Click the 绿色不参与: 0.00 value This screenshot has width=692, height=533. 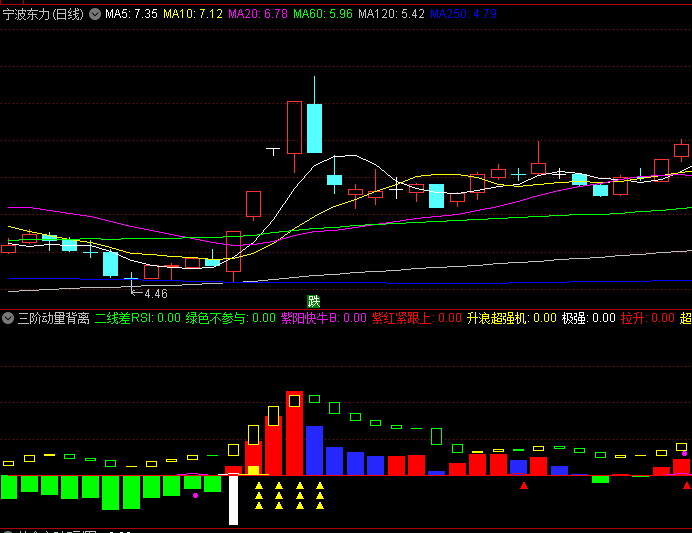231,318
